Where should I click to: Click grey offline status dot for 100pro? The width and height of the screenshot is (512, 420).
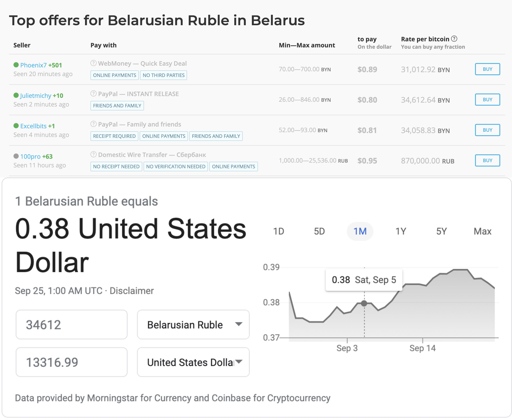(16, 156)
